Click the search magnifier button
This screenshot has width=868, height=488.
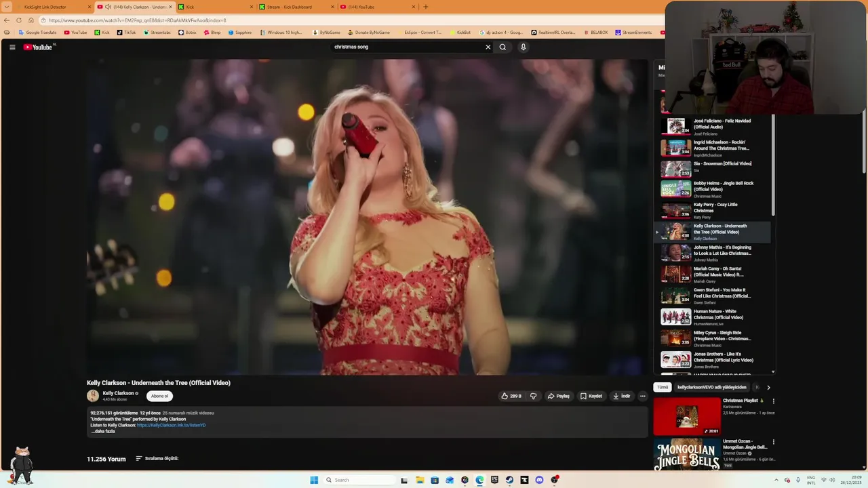coord(502,47)
